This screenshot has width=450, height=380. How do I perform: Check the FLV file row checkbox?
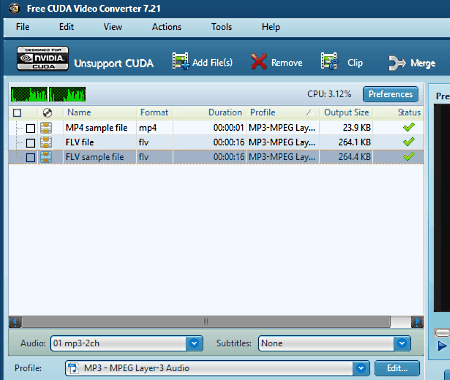[30, 143]
